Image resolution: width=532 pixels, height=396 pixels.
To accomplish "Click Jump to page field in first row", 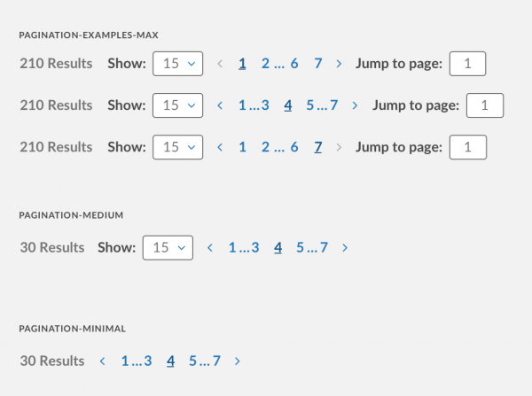I will pyautogui.click(x=468, y=64).
